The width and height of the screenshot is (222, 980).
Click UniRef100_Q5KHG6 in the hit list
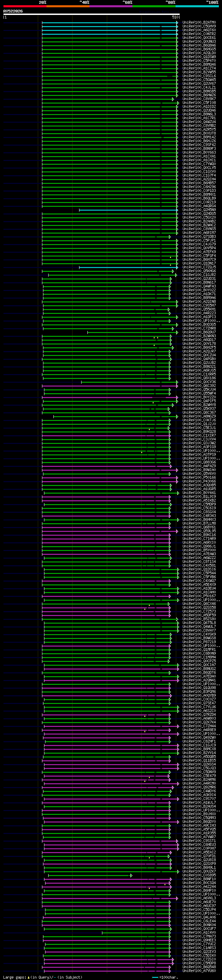click(x=199, y=271)
